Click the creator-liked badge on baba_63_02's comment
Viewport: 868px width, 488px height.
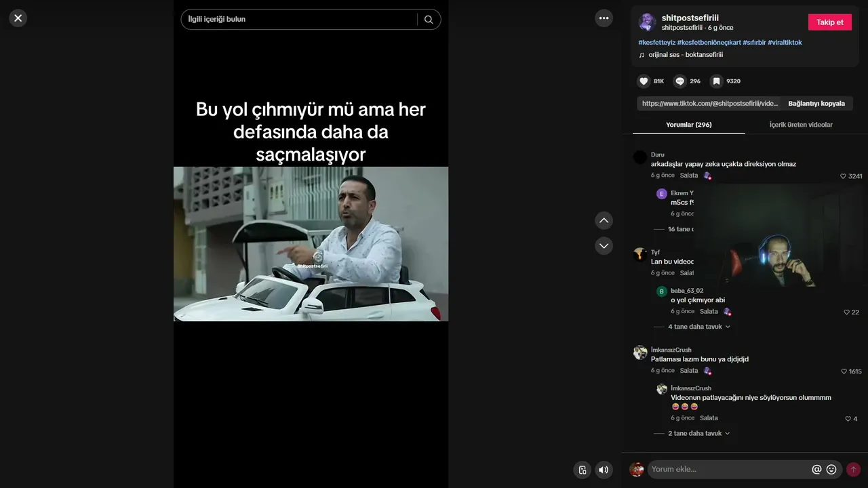(727, 312)
